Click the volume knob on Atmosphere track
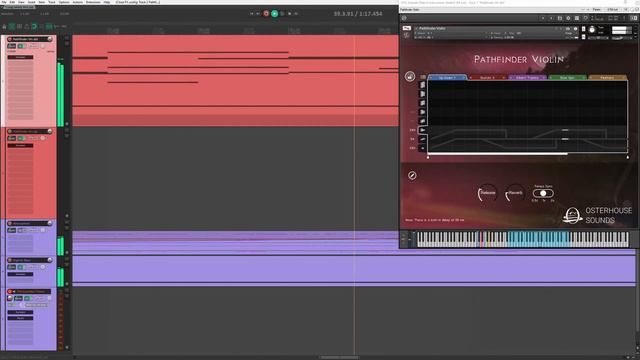 click(x=50, y=223)
